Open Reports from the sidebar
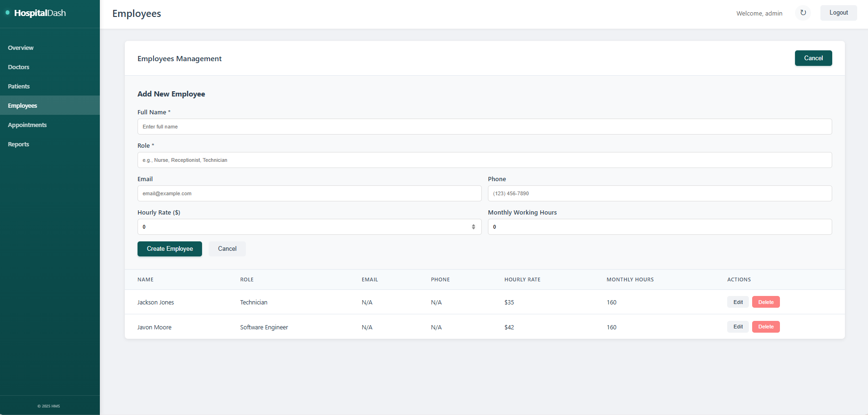Screen dimensions: 868x415 tap(18, 144)
